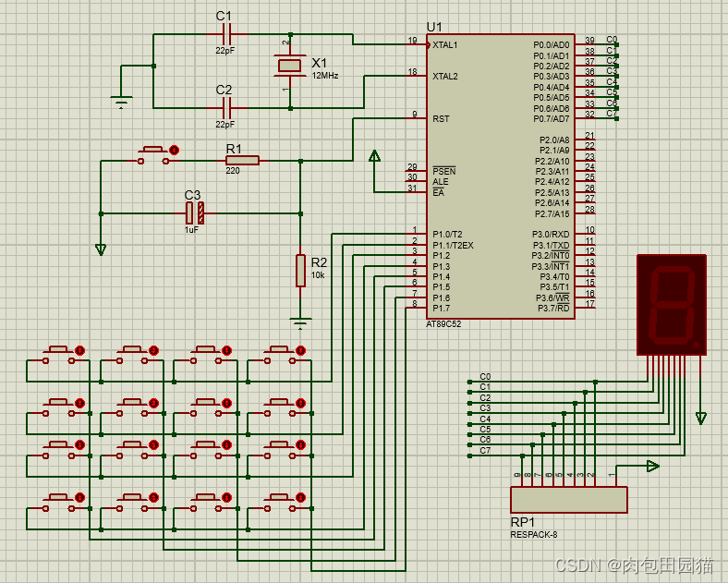Image resolution: width=728 pixels, height=583 pixels.
Task: Toggle red latch dot on reset push button
Action: pyautogui.click(x=174, y=150)
